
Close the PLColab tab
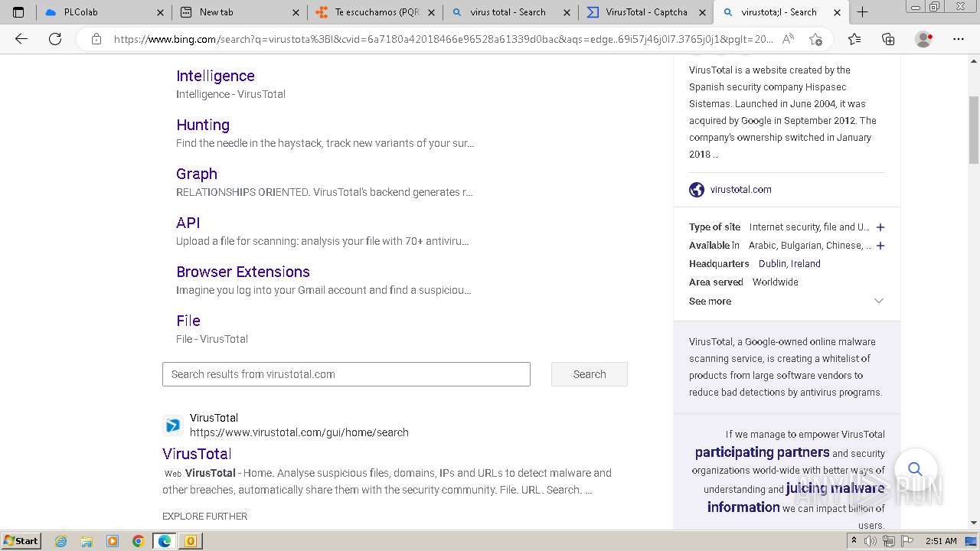[x=160, y=12]
